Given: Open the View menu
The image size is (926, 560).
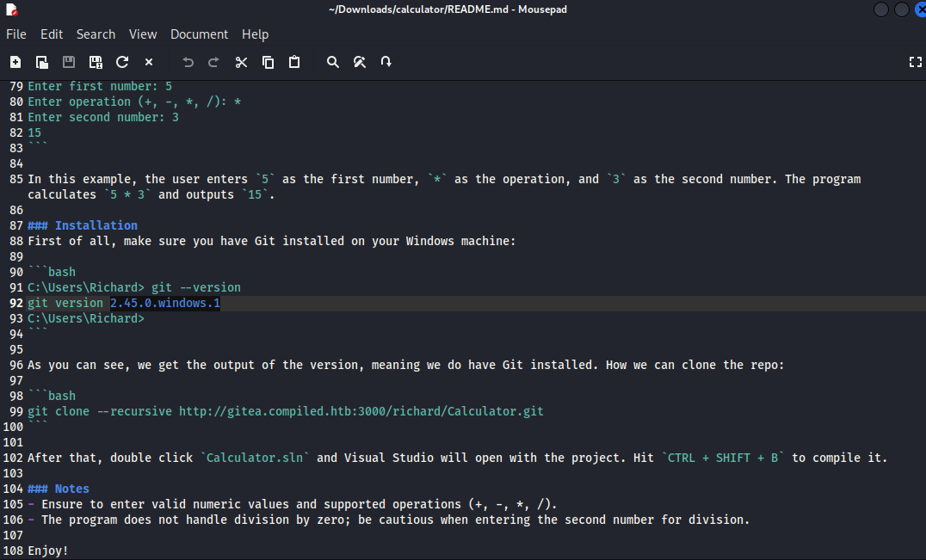Looking at the screenshot, I should [x=143, y=34].
